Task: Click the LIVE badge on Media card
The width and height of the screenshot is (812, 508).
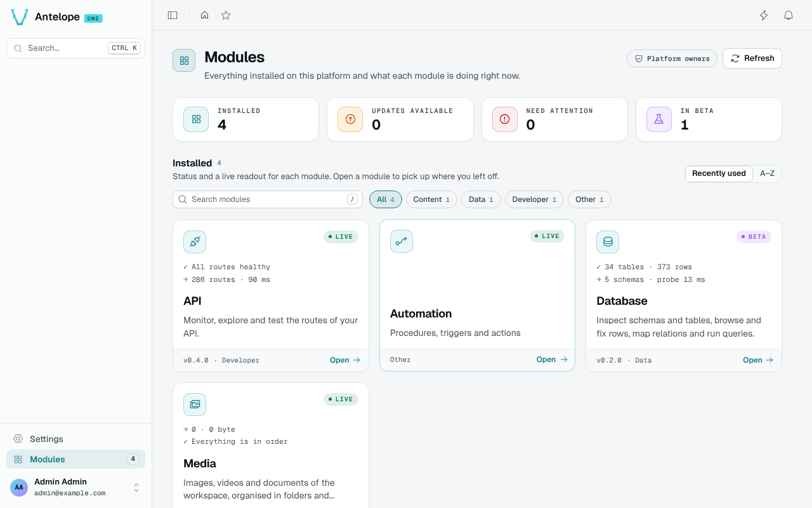Action: click(x=341, y=399)
